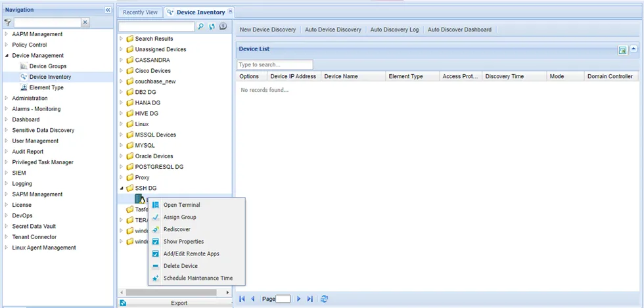
Task: Expand the Proxy folder arrow
Action: pos(121,177)
